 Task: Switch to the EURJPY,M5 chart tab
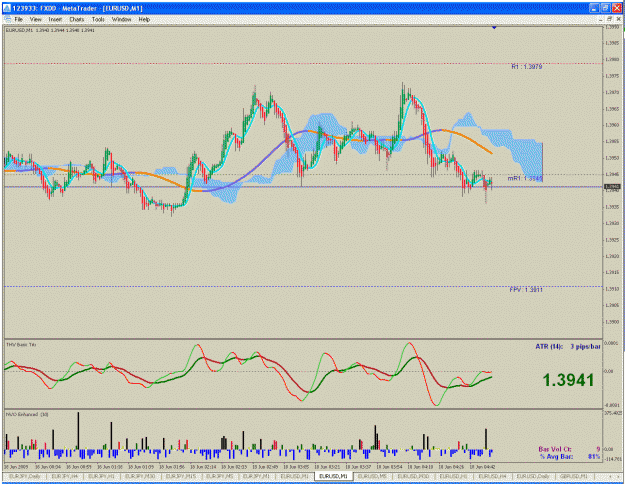(220, 476)
